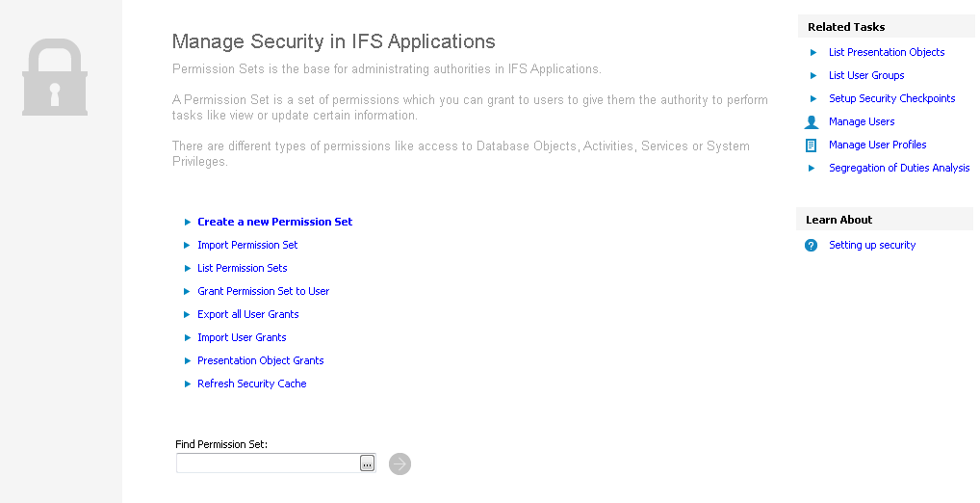Click the help icon beside Setting up security
Viewport: 980px width, 503px height.
pyautogui.click(x=811, y=246)
